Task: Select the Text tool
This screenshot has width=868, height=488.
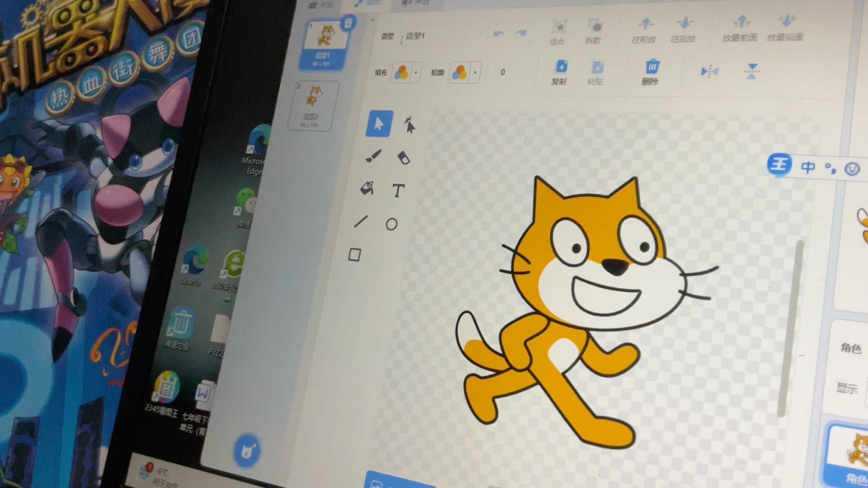Action: pos(398,190)
